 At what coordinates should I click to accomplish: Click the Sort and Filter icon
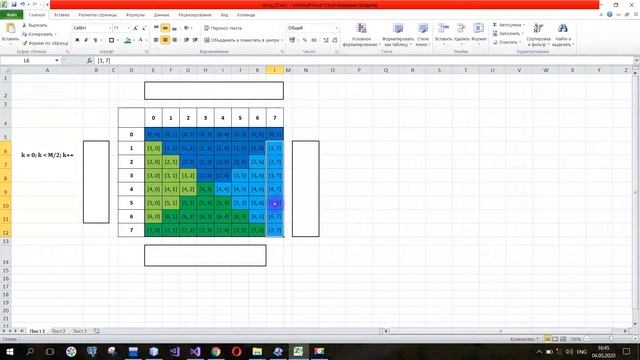pos(538,28)
